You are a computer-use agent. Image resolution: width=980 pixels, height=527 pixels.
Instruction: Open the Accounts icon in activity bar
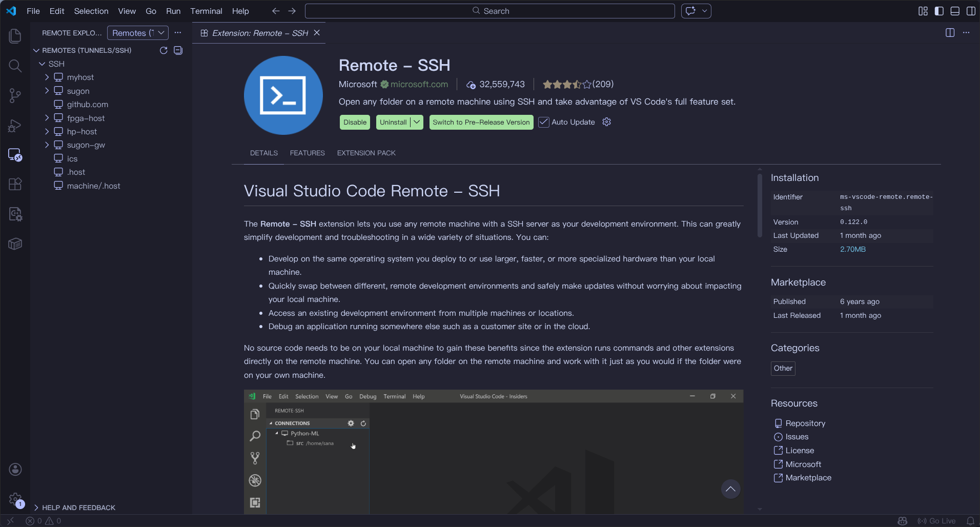[15, 469]
